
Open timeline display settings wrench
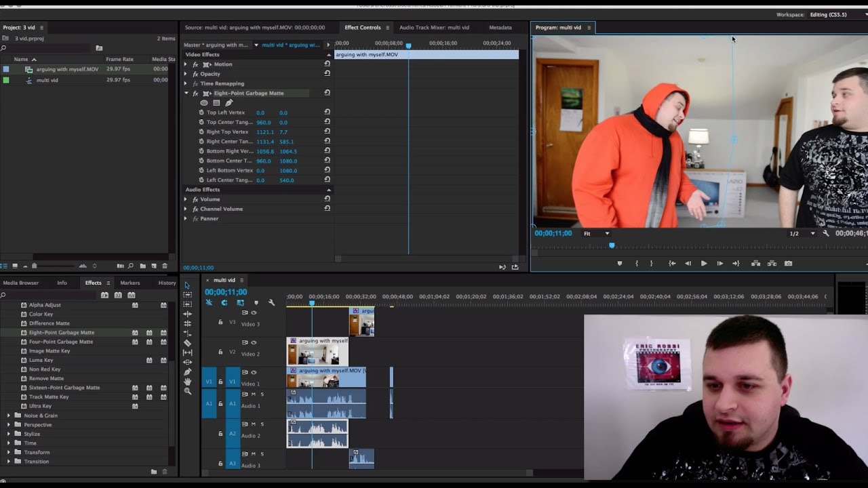(271, 303)
